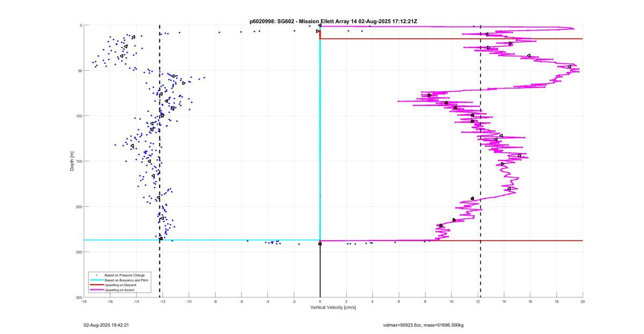Screen dimensions: 644x334
Task: Click the depth-axis tick label '100'
Action: tap(78, 116)
